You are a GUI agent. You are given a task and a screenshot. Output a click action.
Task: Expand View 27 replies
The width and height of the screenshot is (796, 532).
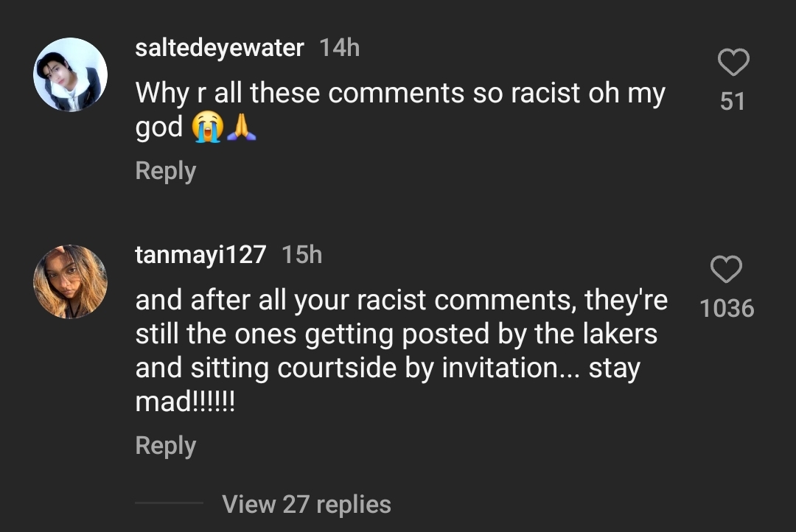(x=306, y=505)
